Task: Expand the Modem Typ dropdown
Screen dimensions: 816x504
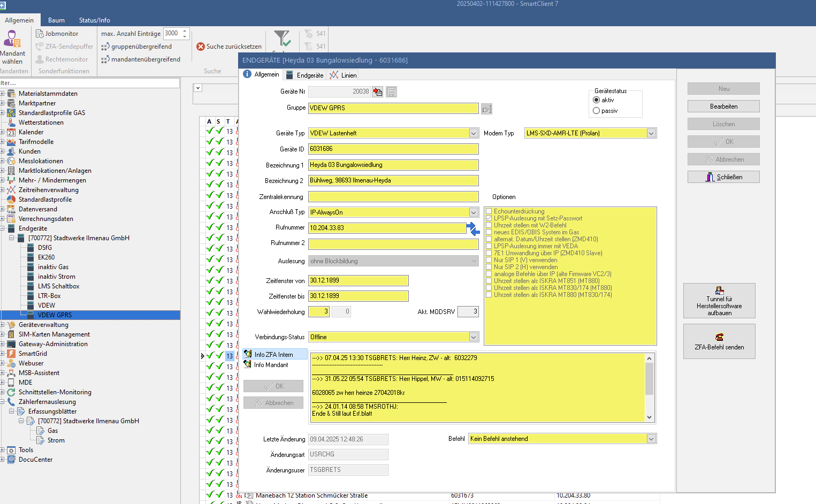Action: [x=651, y=133]
